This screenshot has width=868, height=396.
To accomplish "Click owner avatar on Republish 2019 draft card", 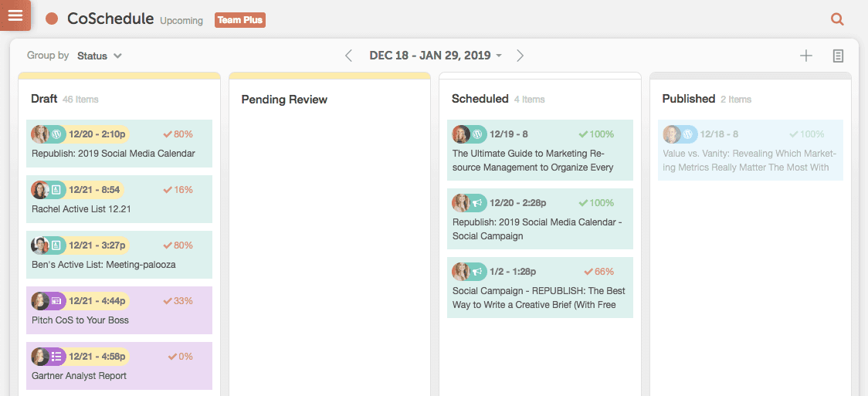I will point(40,134).
